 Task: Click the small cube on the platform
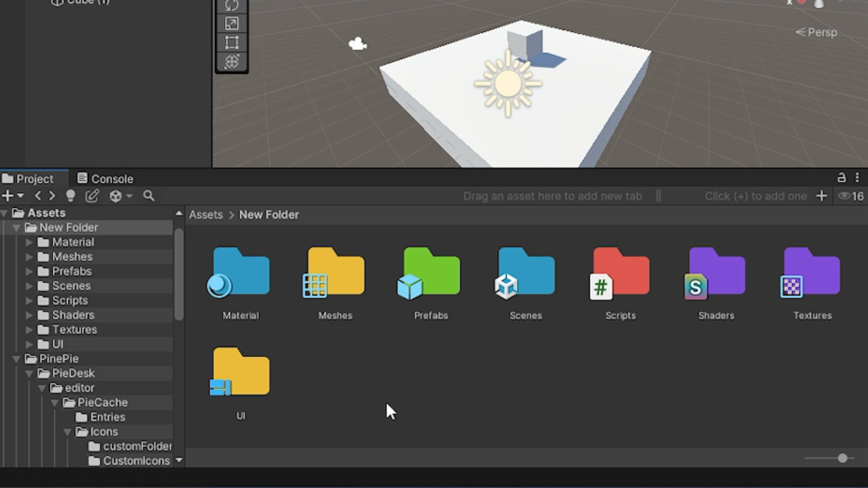click(524, 45)
